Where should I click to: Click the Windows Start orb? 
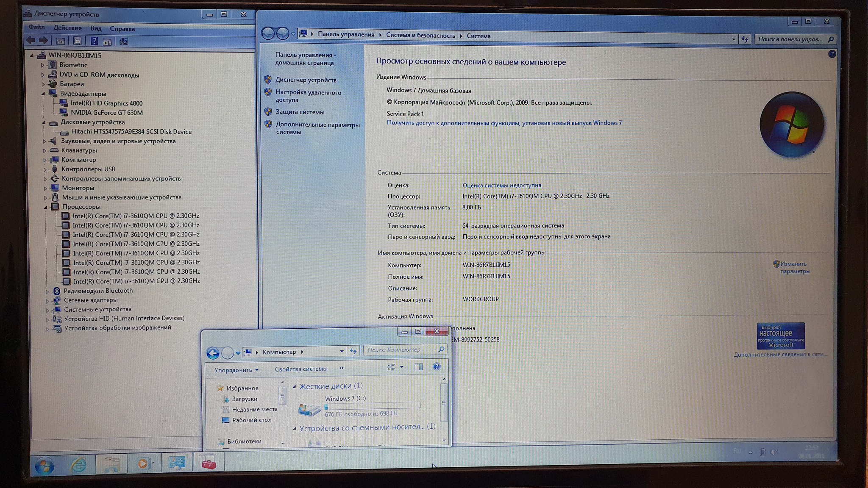pos(45,466)
